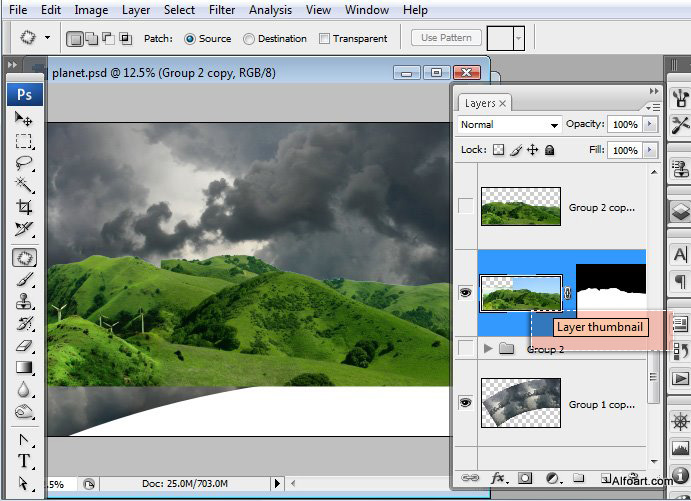This screenshot has width=691, height=501.
Task: Select the Destination patch radio button
Action: click(x=249, y=39)
